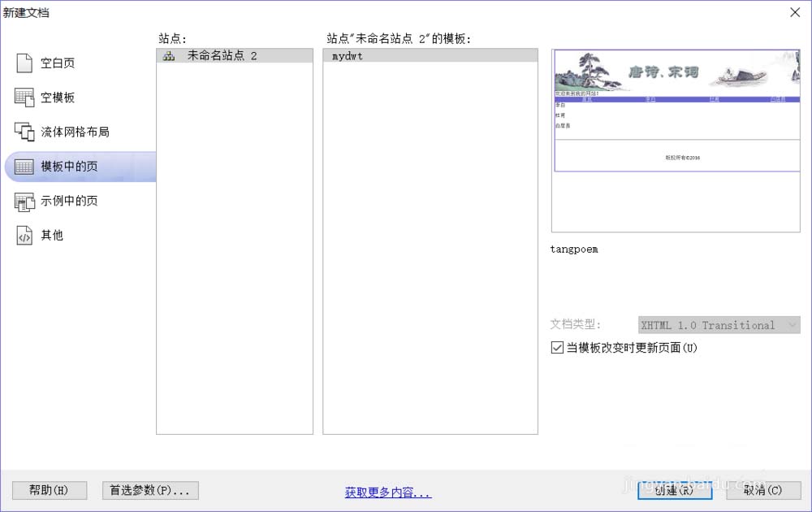Open 帮助(H) help button

click(x=49, y=490)
